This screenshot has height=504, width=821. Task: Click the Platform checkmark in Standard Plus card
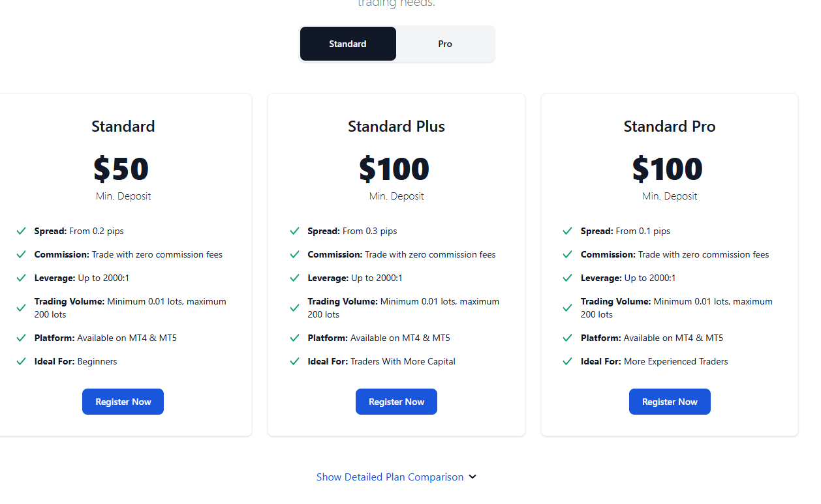coord(295,338)
